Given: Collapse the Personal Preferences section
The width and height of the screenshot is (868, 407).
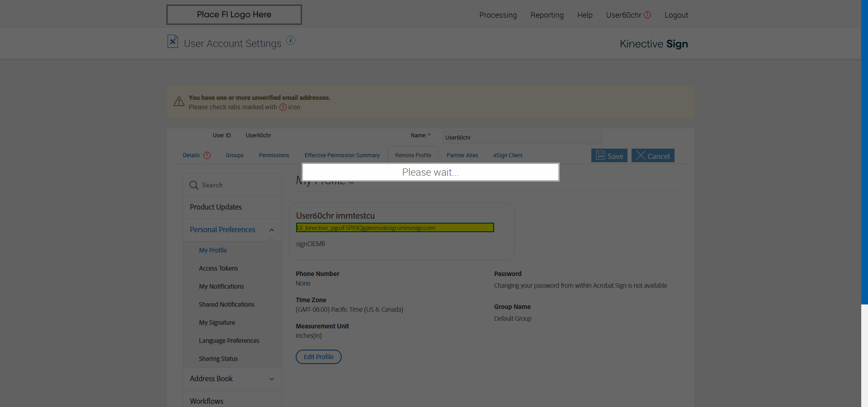Looking at the screenshot, I should (x=272, y=230).
